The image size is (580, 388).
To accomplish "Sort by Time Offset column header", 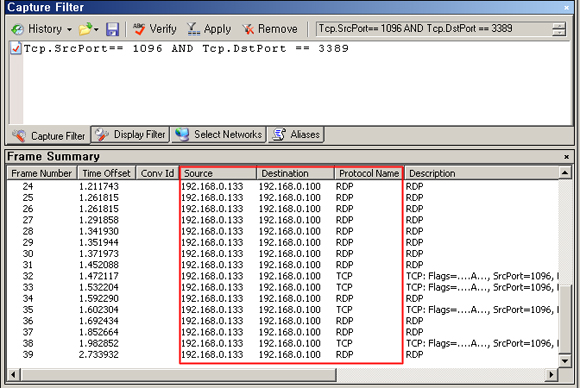I will 107,173.
